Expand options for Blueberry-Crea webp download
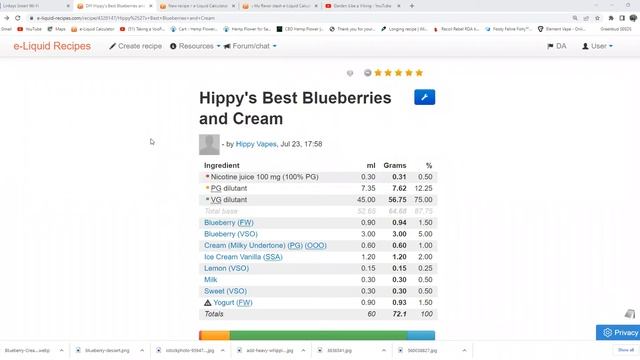This screenshot has width=640, height=360. click(61, 350)
